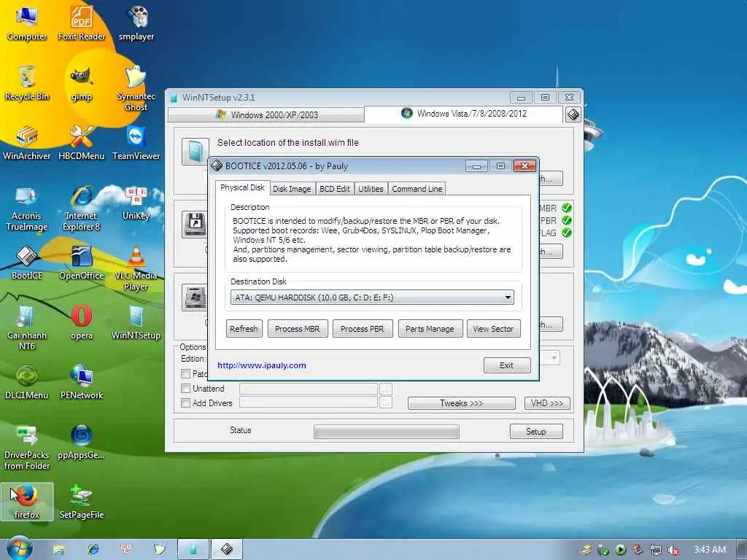Open Symantec Ghost shortcut

(x=136, y=88)
